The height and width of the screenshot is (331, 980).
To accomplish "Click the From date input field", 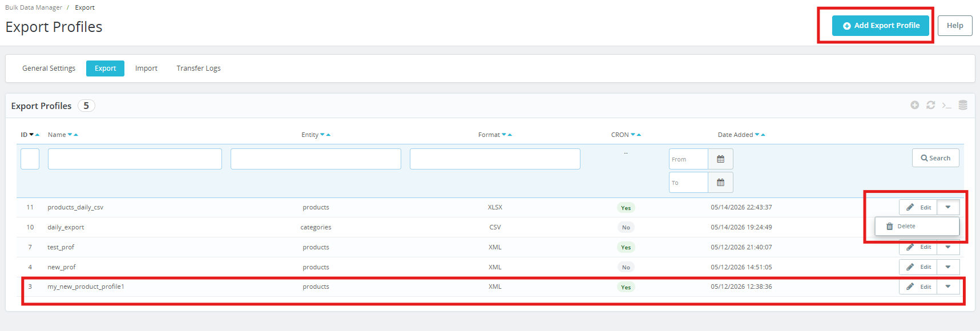I will coord(688,159).
